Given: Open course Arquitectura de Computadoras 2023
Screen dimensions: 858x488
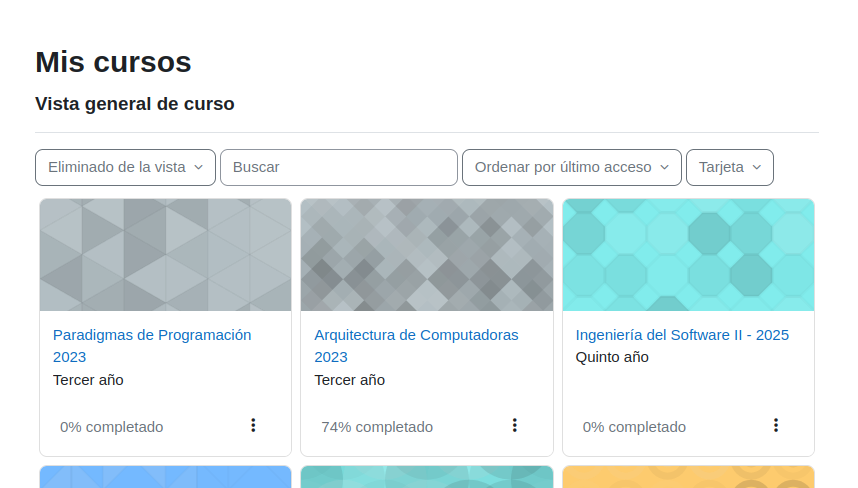Looking at the screenshot, I should click(416, 346).
